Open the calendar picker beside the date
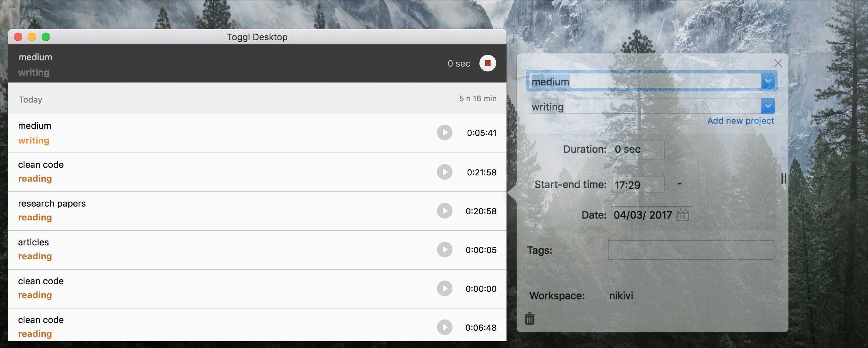 tap(683, 215)
